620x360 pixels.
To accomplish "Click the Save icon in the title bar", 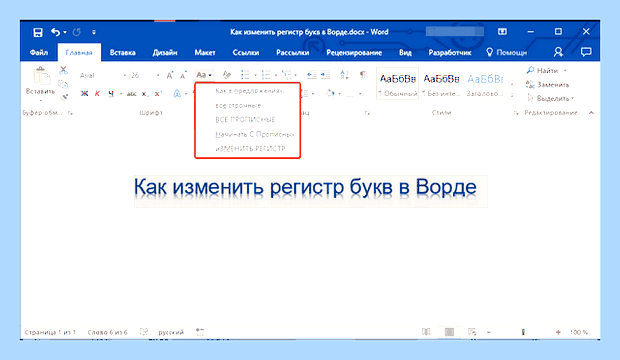I will pyautogui.click(x=38, y=32).
